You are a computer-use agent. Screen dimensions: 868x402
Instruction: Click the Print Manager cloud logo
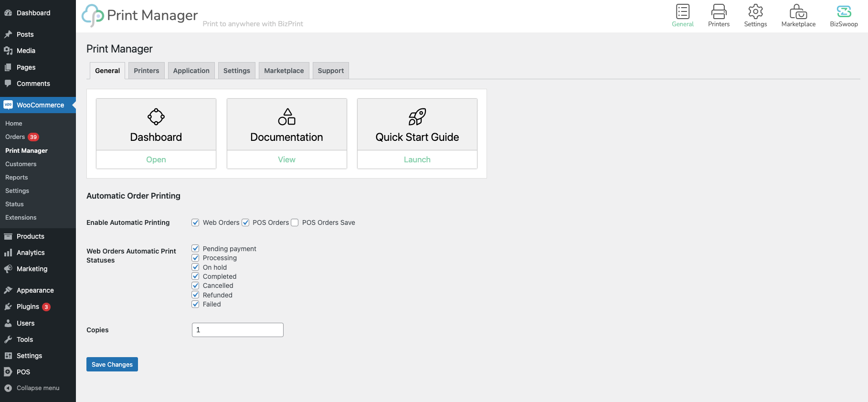coord(93,15)
